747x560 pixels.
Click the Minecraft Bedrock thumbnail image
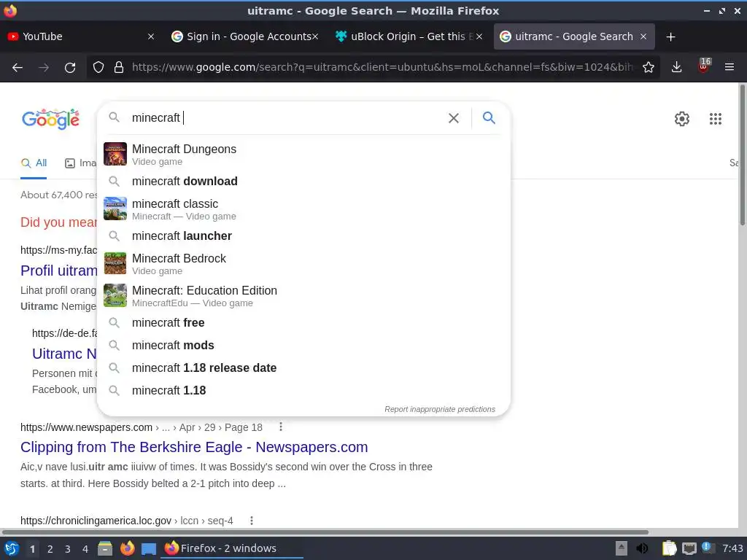(115, 263)
